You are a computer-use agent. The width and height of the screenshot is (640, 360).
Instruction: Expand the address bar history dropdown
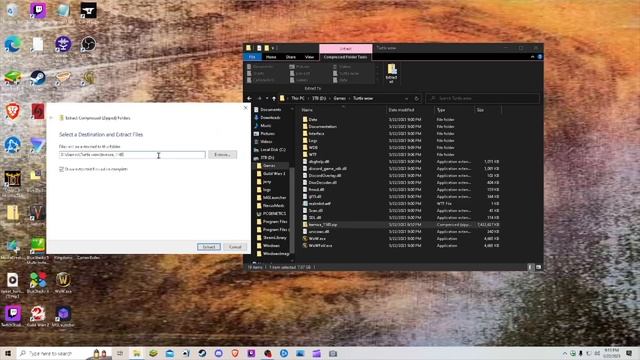pos(407,98)
